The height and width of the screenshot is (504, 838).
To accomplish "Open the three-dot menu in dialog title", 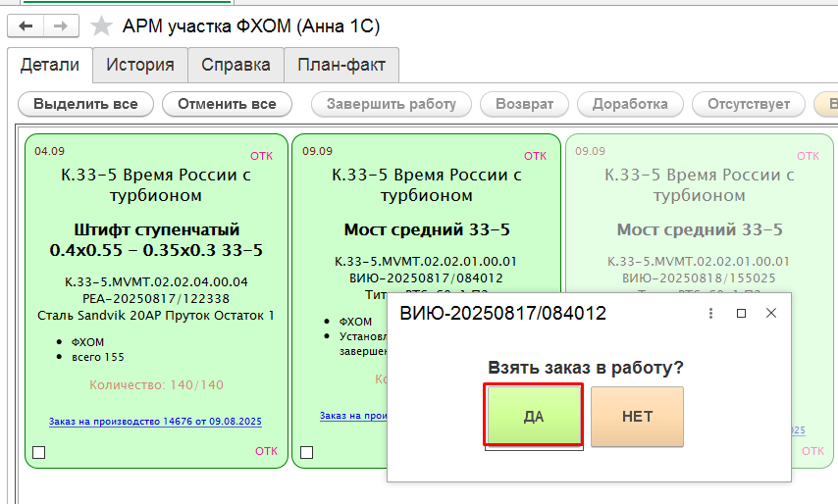I will [710, 313].
